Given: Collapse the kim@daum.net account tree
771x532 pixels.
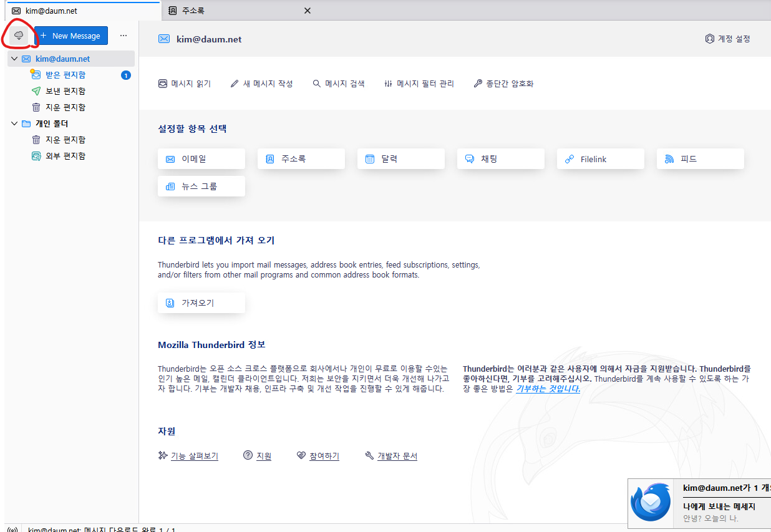Looking at the screenshot, I should [14, 59].
